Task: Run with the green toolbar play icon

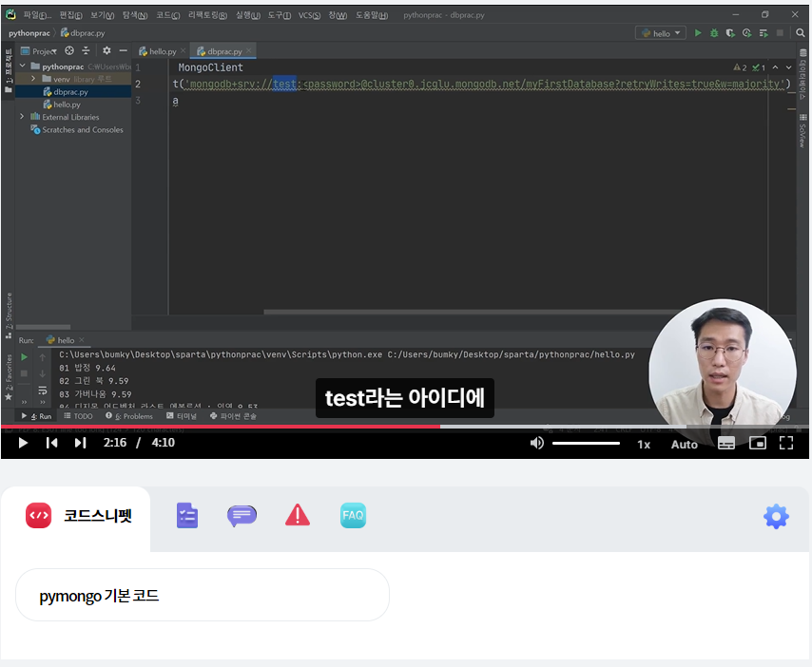Action: click(698, 33)
